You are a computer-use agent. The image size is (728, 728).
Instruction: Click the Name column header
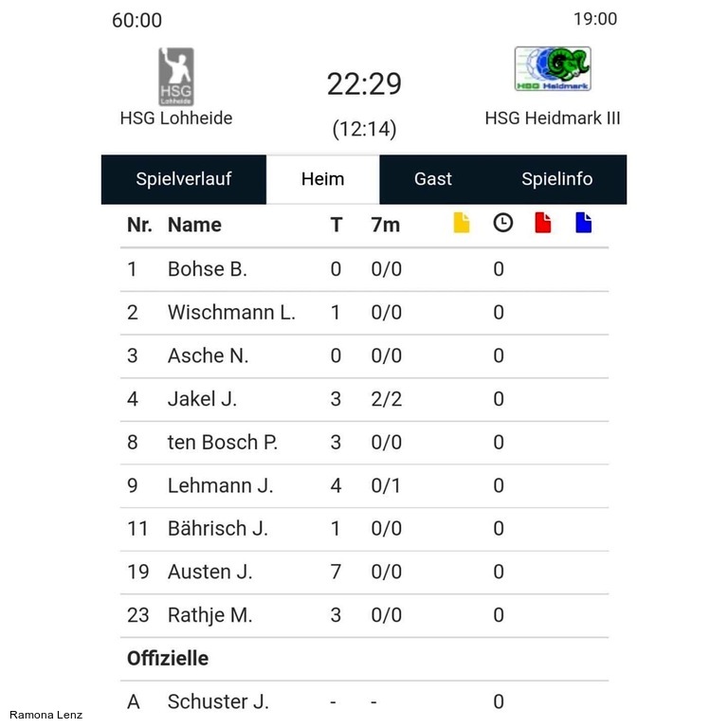[194, 225]
